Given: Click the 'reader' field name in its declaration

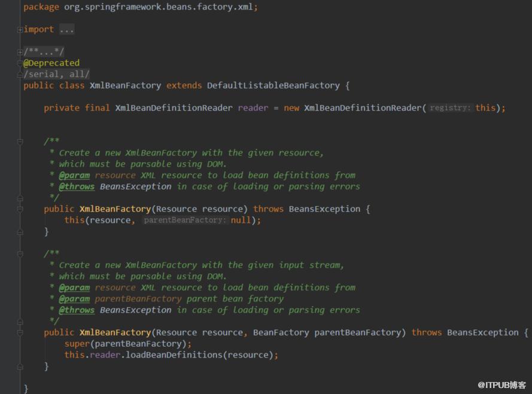Looking at the screenshot, I should point(253,108).
